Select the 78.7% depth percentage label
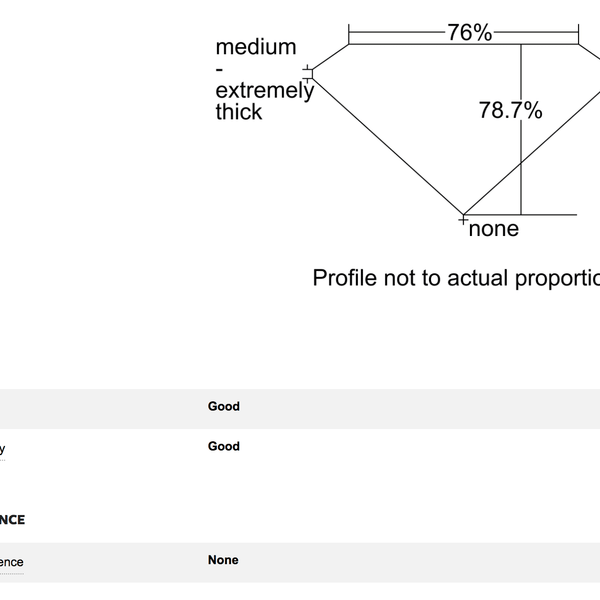Screen dimensions: 600x600 coord(510,110)
